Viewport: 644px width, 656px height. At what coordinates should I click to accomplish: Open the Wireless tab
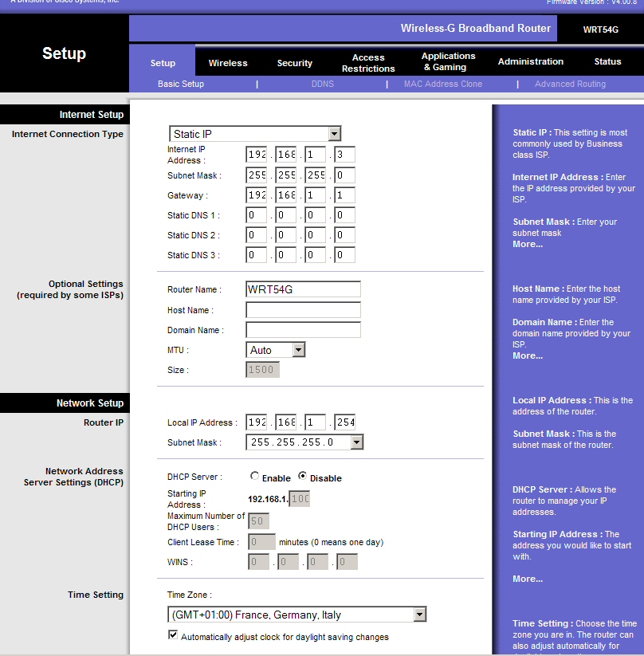[x=228, y=63]
